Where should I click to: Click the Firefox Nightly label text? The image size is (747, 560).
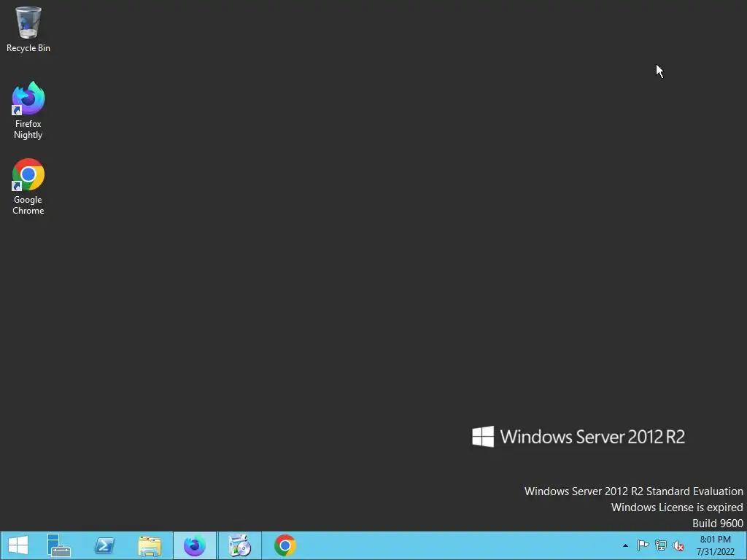(28, 129)
